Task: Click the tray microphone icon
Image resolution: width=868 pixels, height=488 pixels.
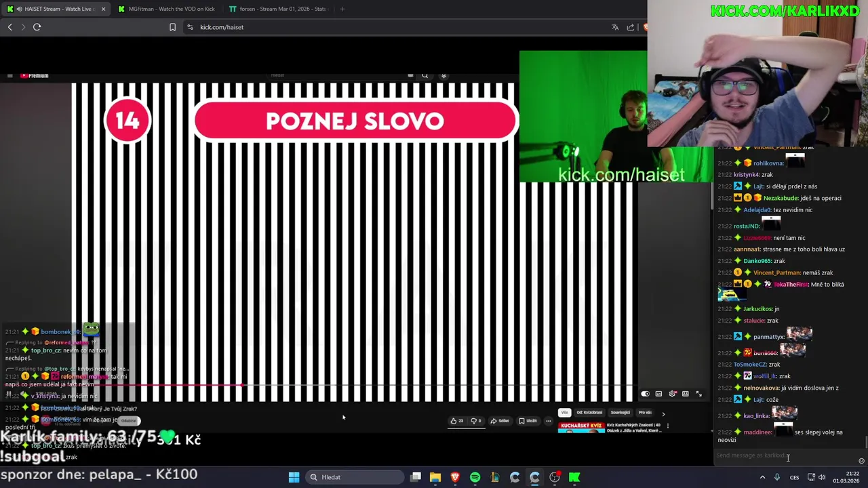Action: click(777, 477)
